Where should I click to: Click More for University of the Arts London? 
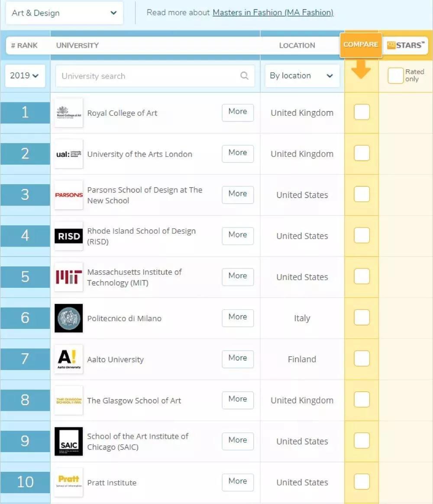coord(238,154)
